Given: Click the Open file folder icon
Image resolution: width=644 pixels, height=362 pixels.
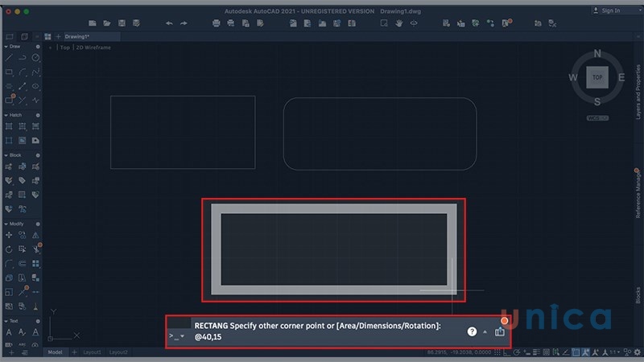Looking at the screenshot, I should (x=107, y=23).
